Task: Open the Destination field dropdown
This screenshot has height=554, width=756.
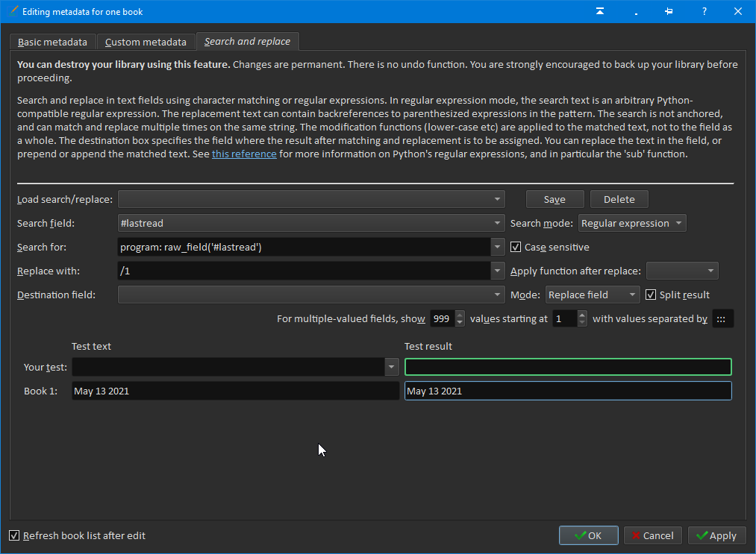Action: 311,295
